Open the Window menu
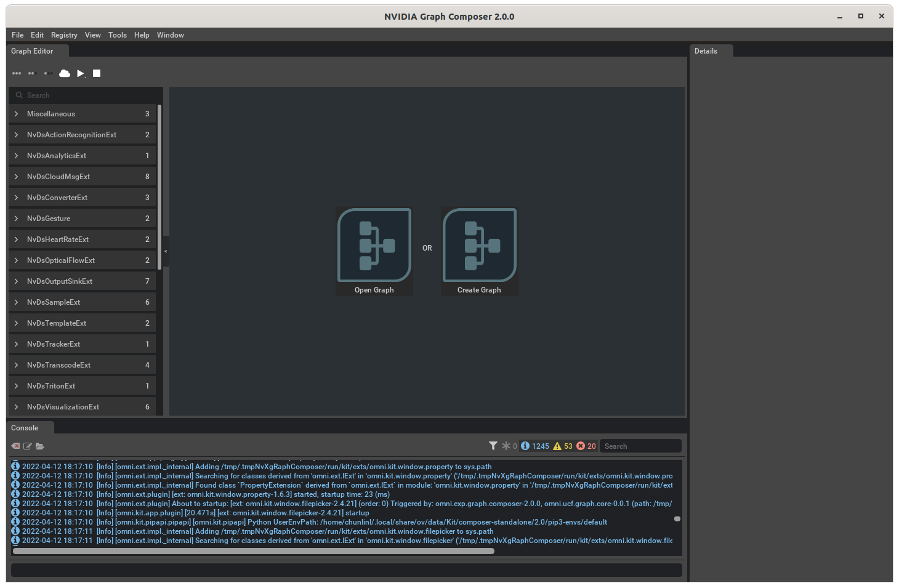This screenshot has height=588, width=899. point(171,35)
